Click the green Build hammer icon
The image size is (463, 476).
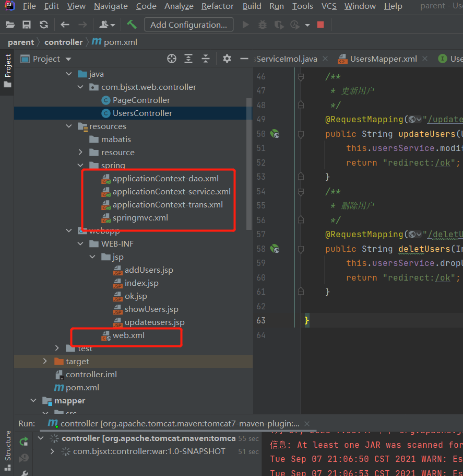[132, 25]
